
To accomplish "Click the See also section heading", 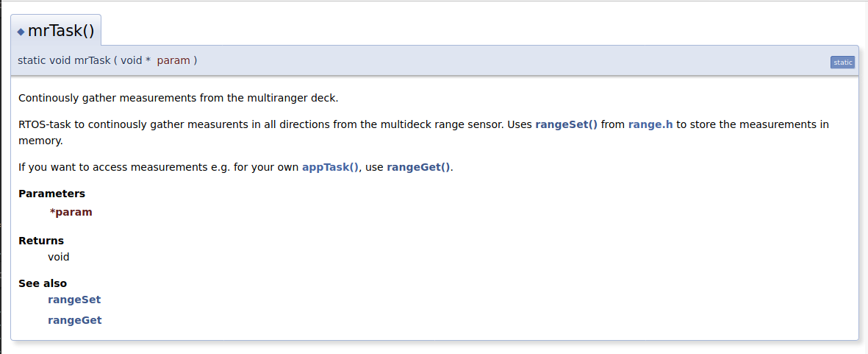I will [x=43, y=283].
